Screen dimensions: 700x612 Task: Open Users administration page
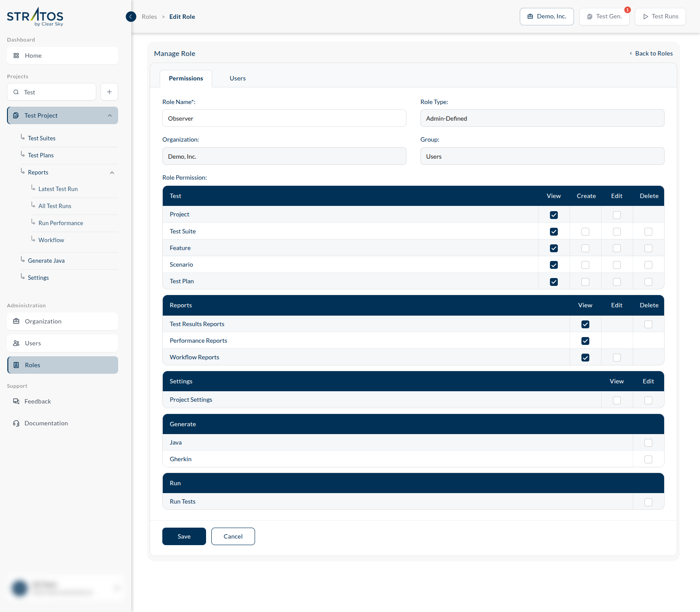[63, 343]
